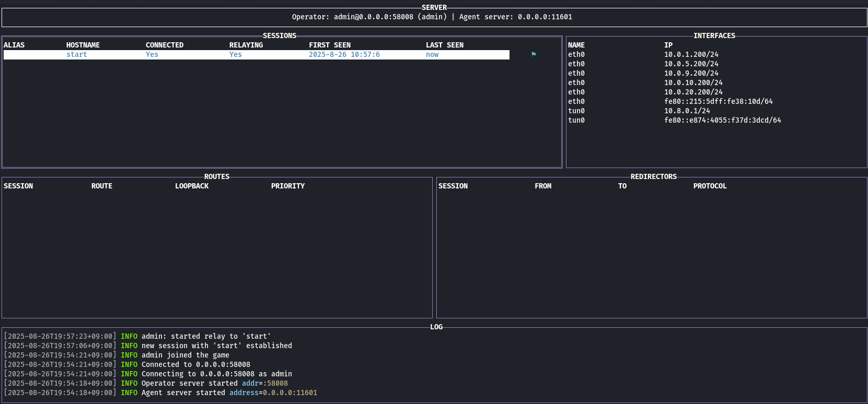Click the ALIAS column header in Sessions

click(14, 45)
